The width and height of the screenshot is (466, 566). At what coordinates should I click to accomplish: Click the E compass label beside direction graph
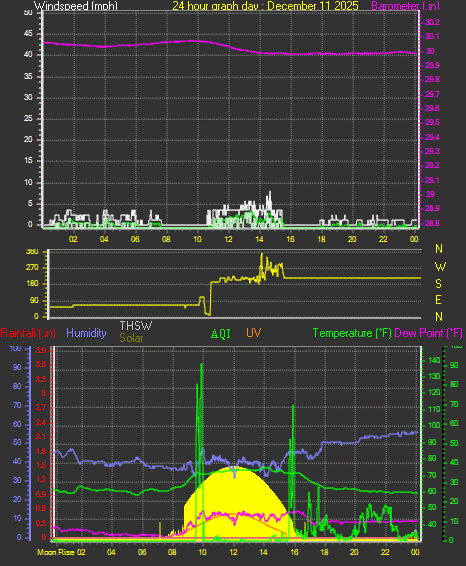[439, 300]
